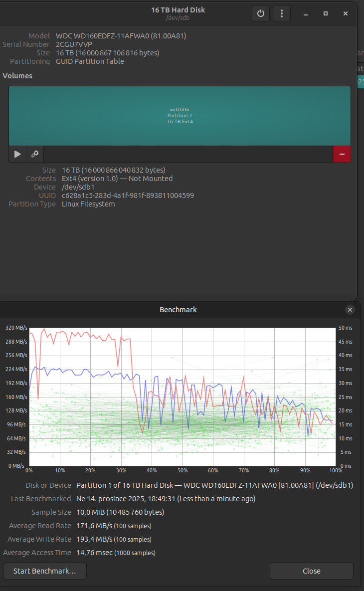The height and width of the screenshot is (591, 364).
Task: Click Linux Filesystem partition type value
Action: point(88,204)
